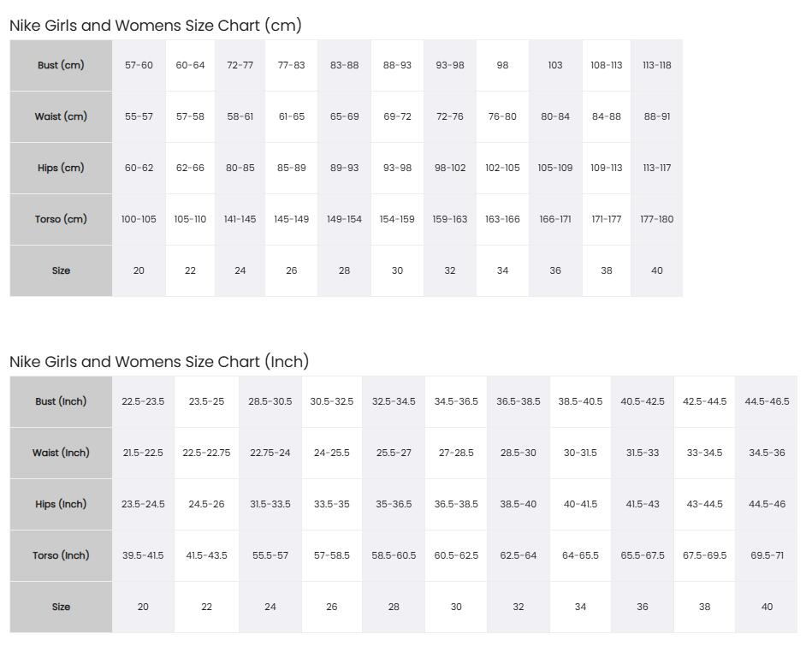Click torso cell 69.5-71 in inch chart
The width and height of the screenshot is (812, 652).
767,555
